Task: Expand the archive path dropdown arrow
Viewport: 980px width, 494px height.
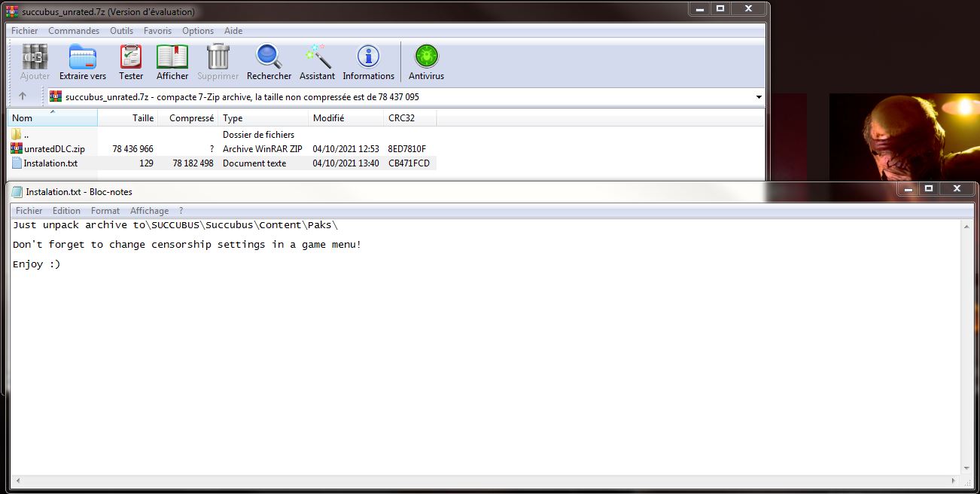Action: click(x=758, y=97)
